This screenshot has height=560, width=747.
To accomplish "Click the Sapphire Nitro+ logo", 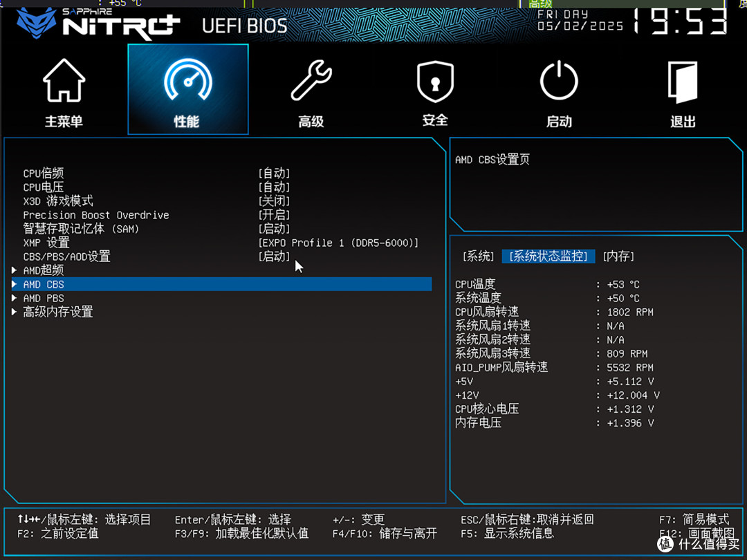I will [98, 23].
